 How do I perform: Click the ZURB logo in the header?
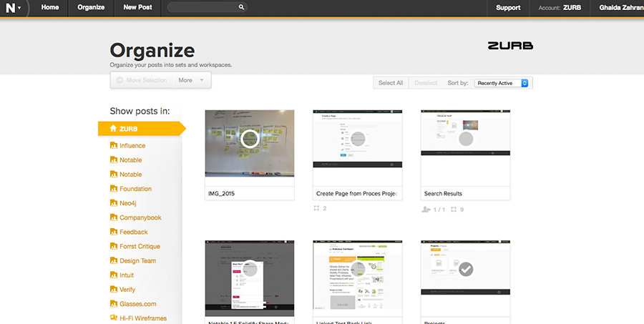510,46
